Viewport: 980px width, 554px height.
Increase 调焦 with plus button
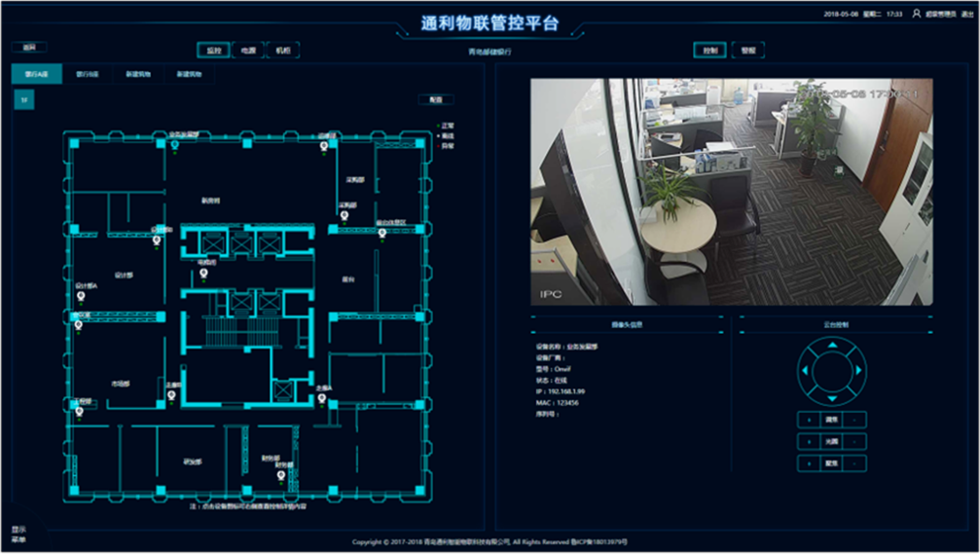808,420
